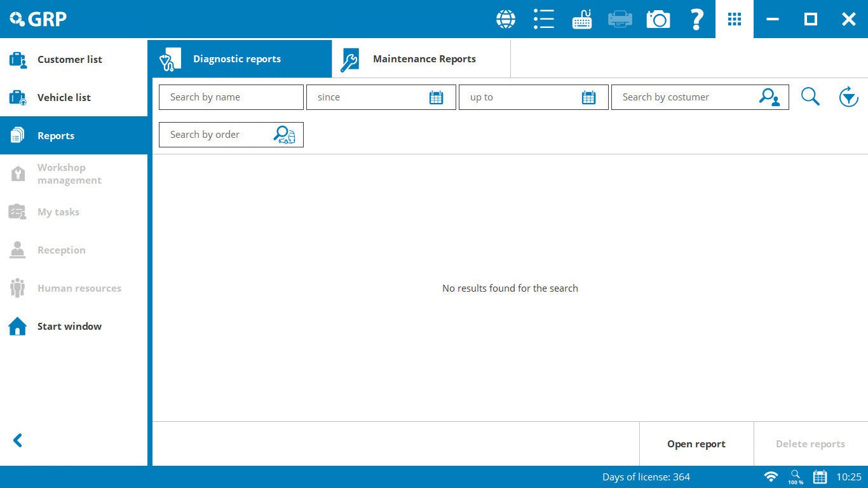Click the globe icon in top bar

tap(506, 19)
